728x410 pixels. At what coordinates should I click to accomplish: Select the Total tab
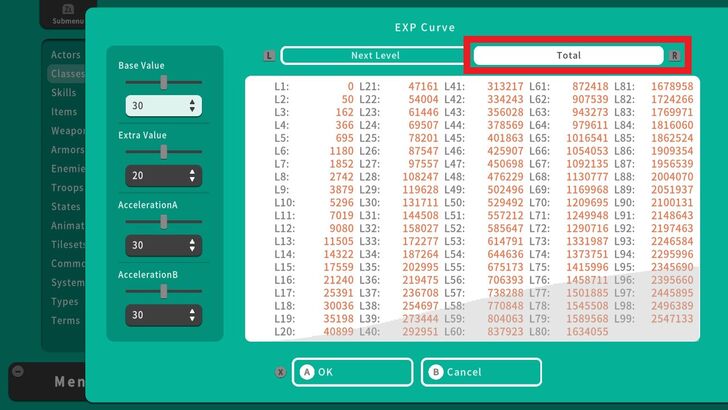tap(567, 55)
